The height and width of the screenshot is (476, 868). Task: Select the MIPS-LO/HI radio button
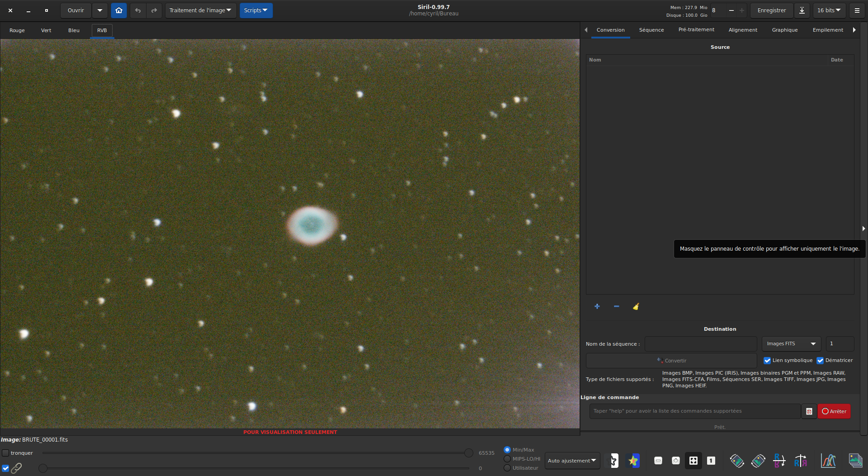[x=507, y=459]
